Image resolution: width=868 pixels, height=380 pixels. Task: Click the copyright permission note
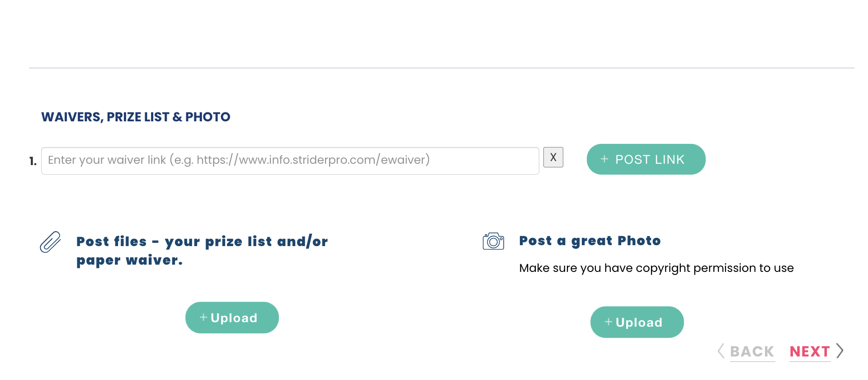point(656,268)
